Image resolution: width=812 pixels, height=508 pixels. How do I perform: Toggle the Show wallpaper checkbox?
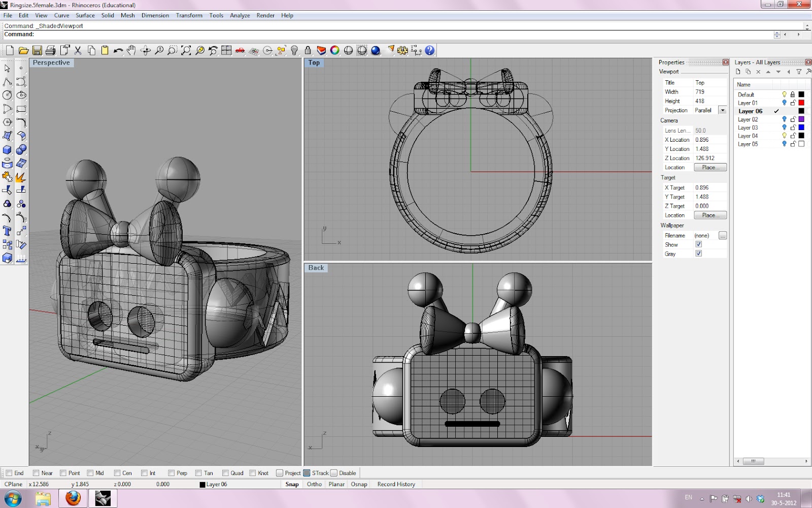click(x=698, y=244)
